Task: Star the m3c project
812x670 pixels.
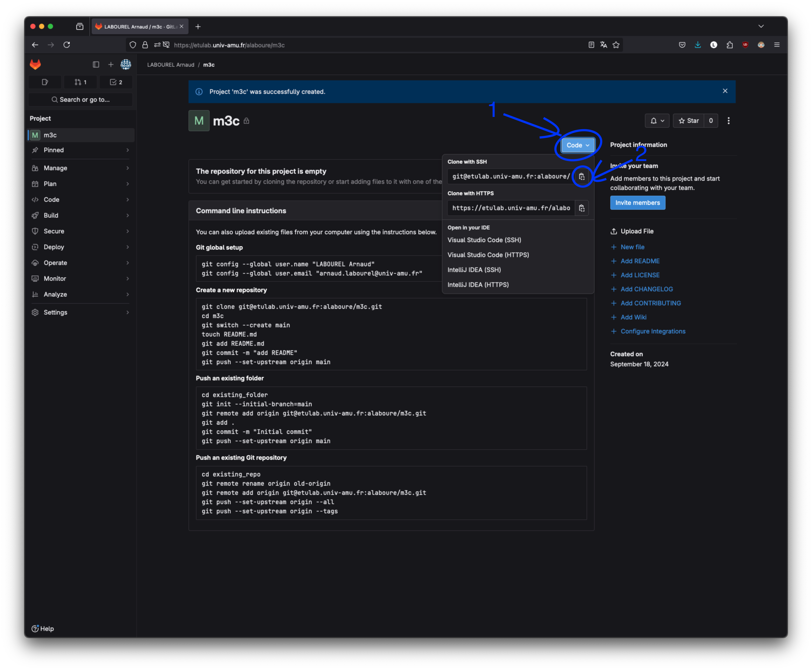Action: click(x=689, y=121)
